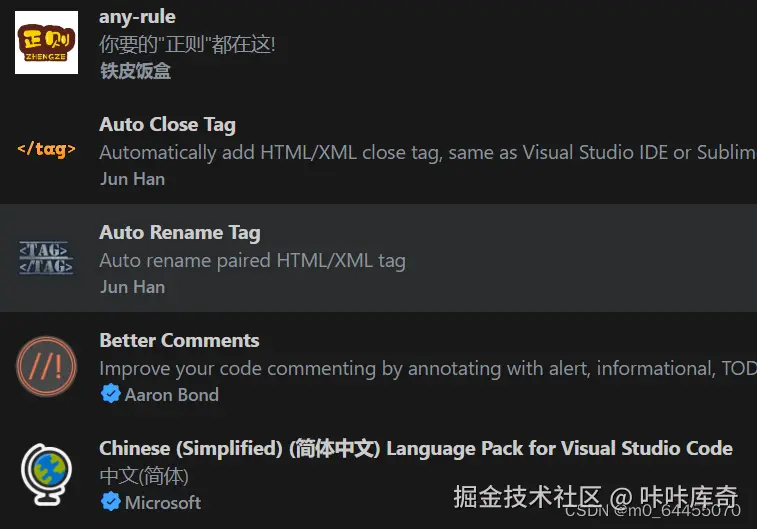Click Jun Han under Auto Close Tag
The height and width of the screenshot is (529, 757).
coord(132,179)
